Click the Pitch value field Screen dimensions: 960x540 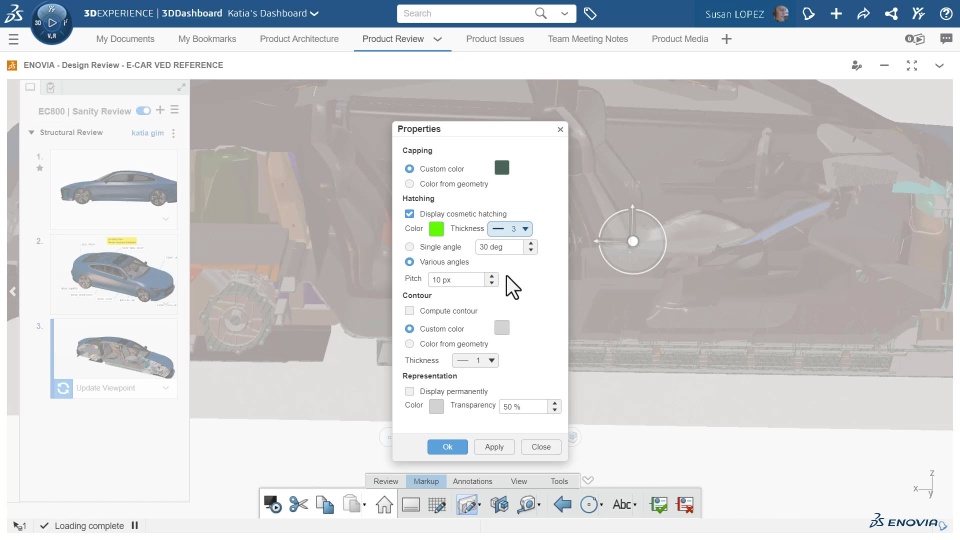[458, 280]
